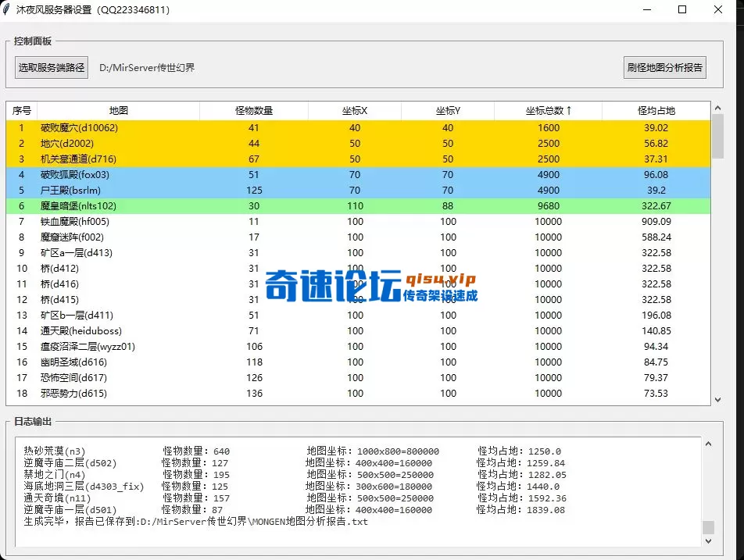Click the 坐标Y column header
744x560 pixels.
[448, 111]
